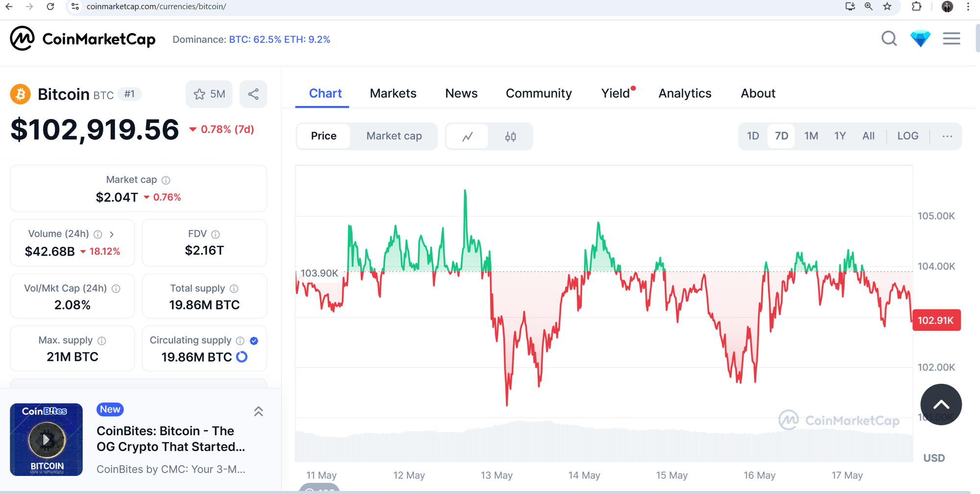Open site info icon in address bar
The height and width of the screenshot is (494, 980).
(x=75, y=6)
